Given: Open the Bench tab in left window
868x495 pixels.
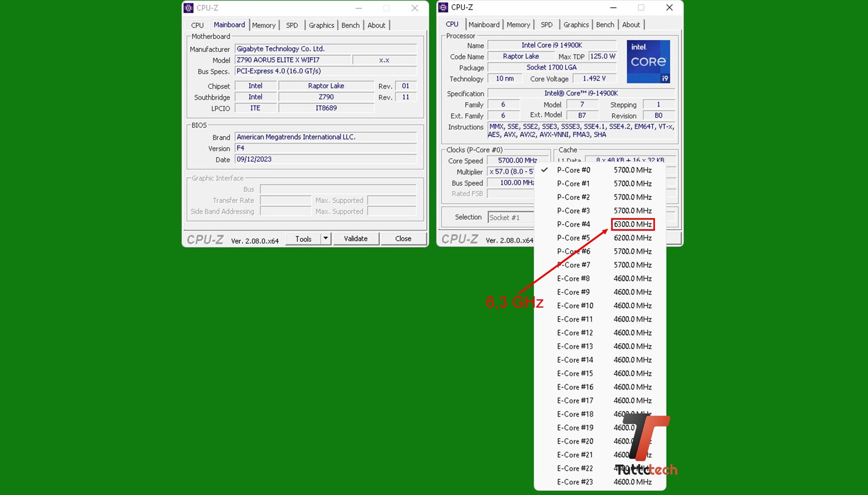Looking at the screenshot, I should click(x=350, y=25).
